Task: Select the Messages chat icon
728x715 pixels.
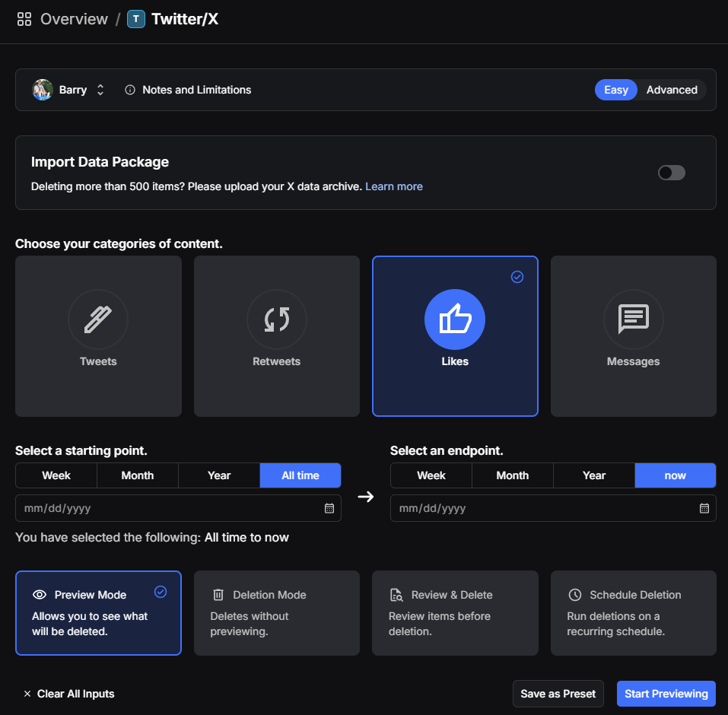Action: 633,319
